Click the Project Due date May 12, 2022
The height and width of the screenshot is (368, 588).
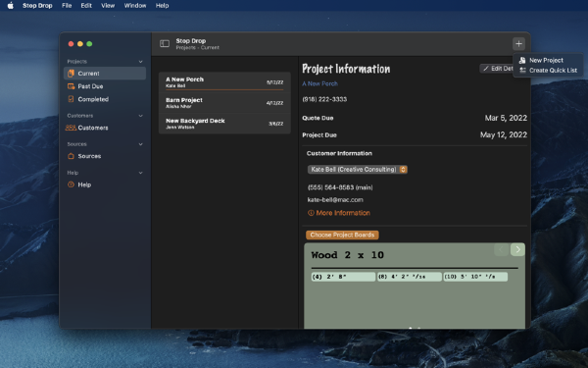click(504, 134)
